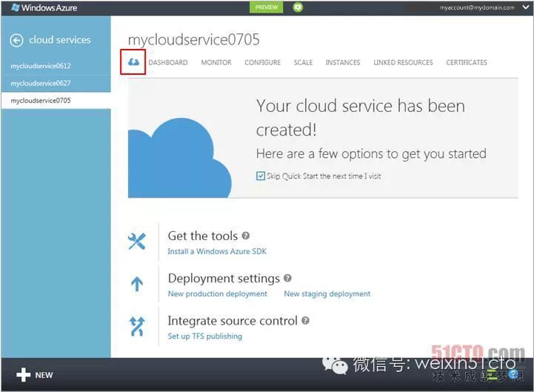Click the PREVIEW button
This screenshot has height=392, width=534.
click(x=267, y=7)
